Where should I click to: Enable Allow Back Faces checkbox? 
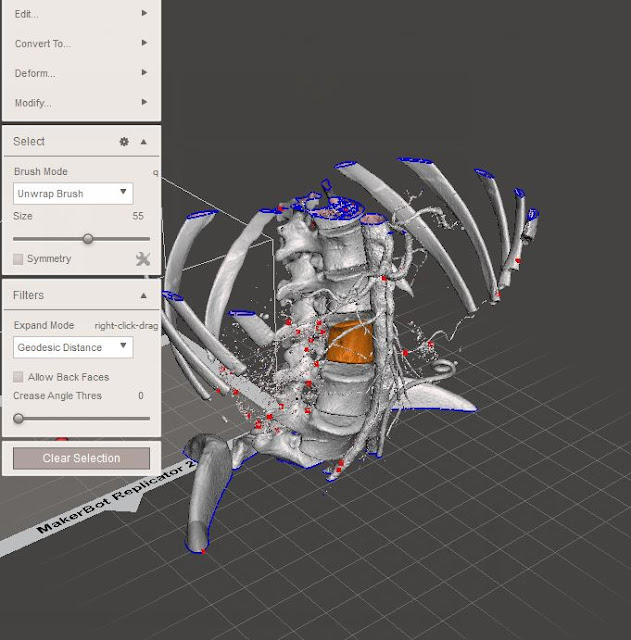click(x=18, y=377)
